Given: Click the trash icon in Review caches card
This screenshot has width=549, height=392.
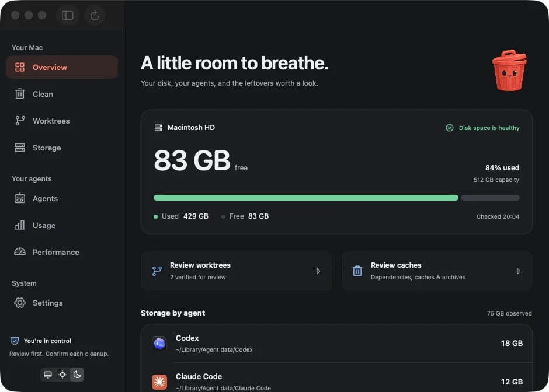Looking at the screenshot, I should coord(357,271).
